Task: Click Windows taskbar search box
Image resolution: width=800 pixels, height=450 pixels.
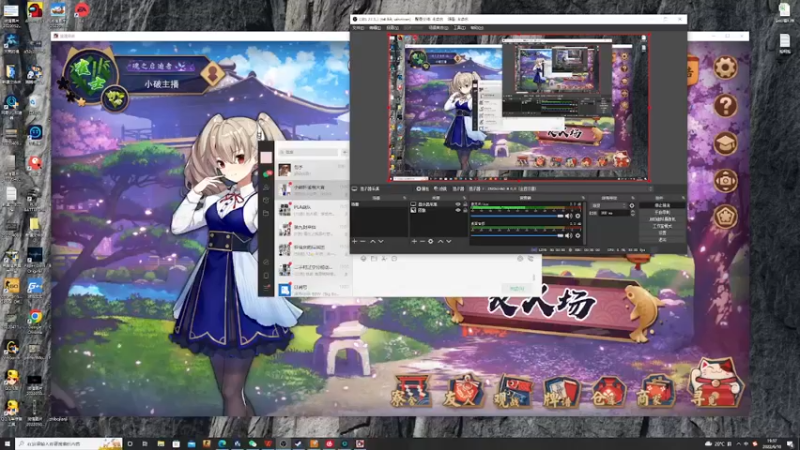Action: point(68,444)
